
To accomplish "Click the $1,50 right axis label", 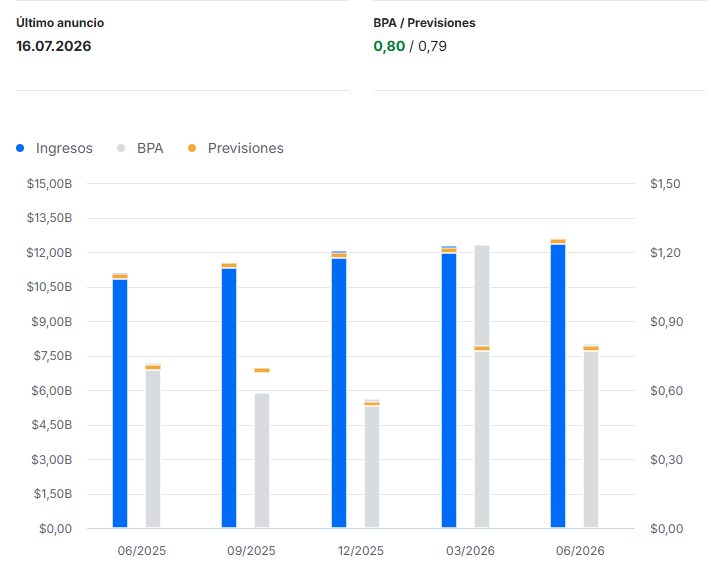I will (x=665, y=184).
